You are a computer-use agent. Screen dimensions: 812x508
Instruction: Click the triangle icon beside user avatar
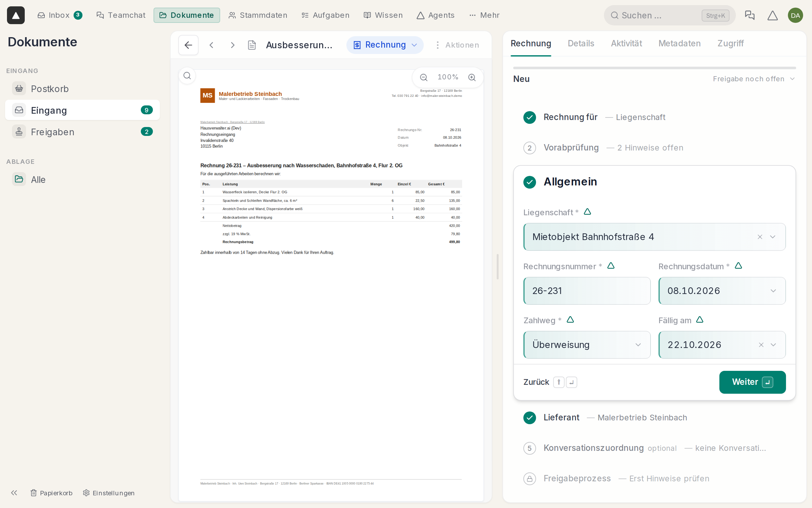772,15
